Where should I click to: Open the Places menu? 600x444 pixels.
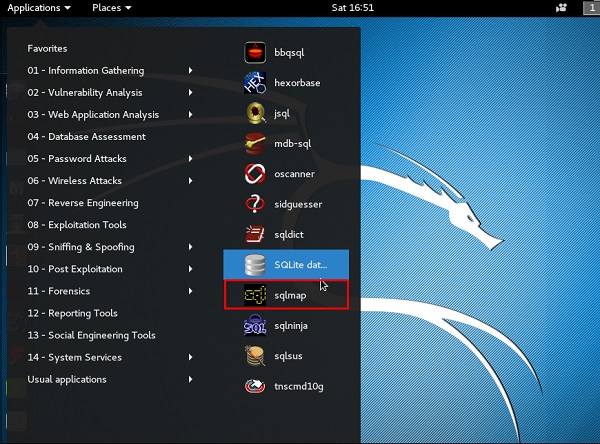coord(111,8)
